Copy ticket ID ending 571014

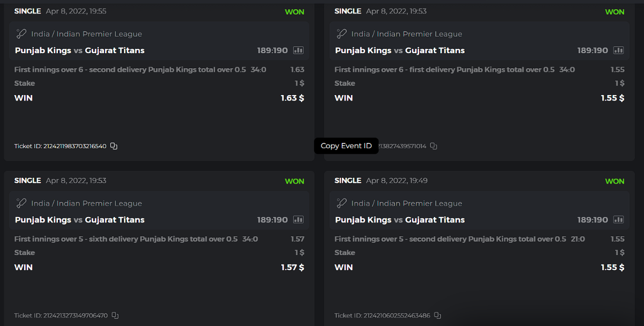pos(434,146)
